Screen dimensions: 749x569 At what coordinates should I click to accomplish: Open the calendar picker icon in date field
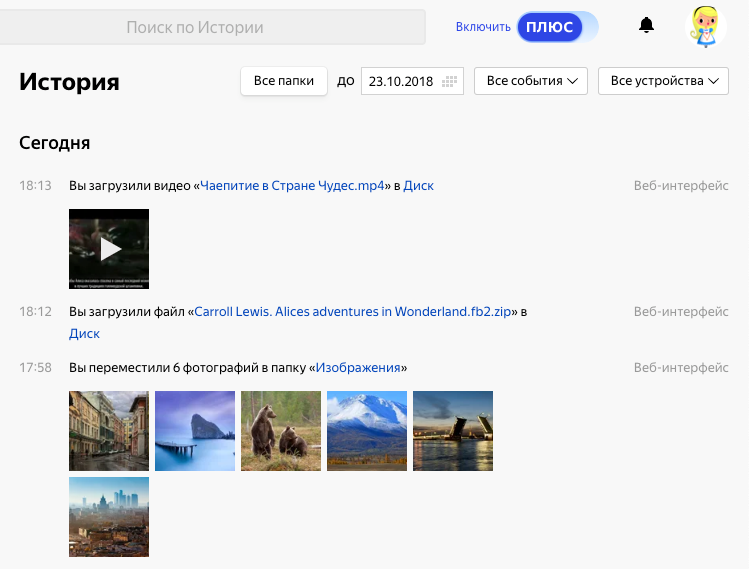(x=450, y=81)
